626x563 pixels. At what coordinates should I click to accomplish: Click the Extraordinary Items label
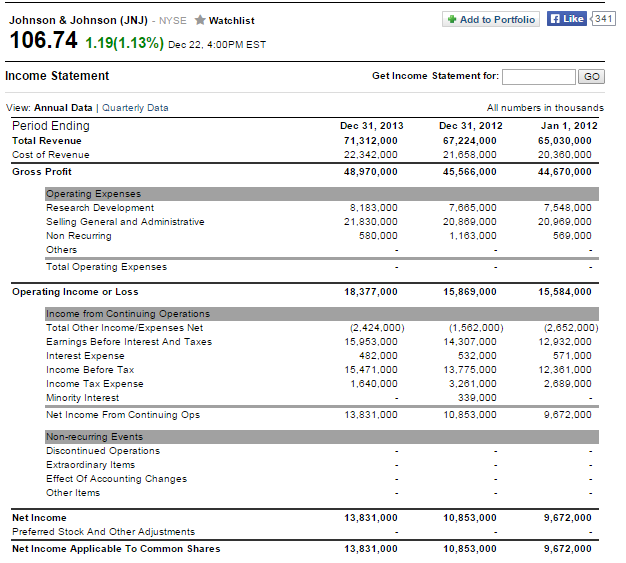coord(91,465)
